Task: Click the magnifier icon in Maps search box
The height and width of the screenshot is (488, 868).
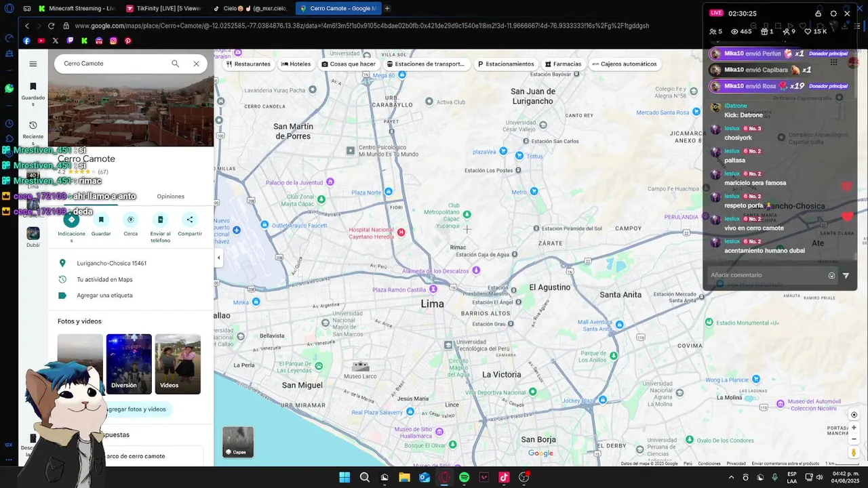Action: [175, 64]
